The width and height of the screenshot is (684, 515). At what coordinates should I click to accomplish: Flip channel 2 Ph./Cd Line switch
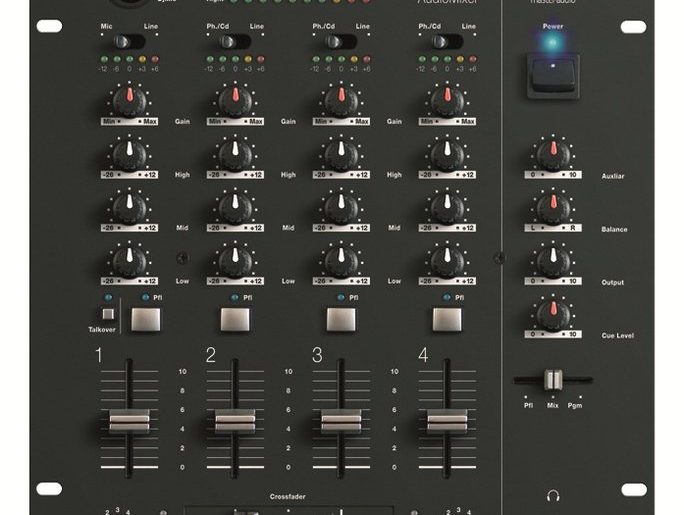[235, 42]
